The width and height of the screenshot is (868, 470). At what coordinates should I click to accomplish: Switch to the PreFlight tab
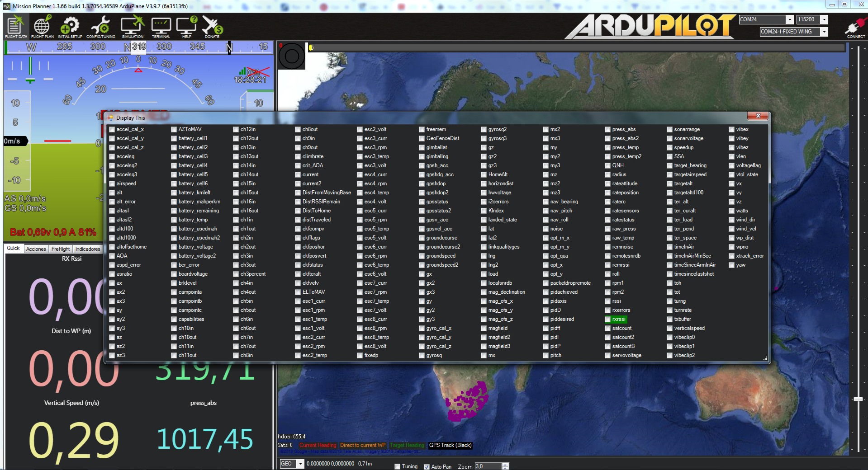61,249
